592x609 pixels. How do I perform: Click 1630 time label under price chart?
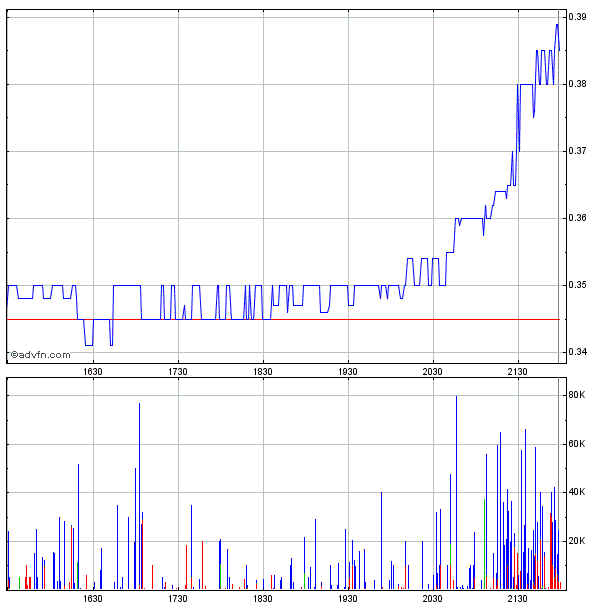(x=93, y=372)
